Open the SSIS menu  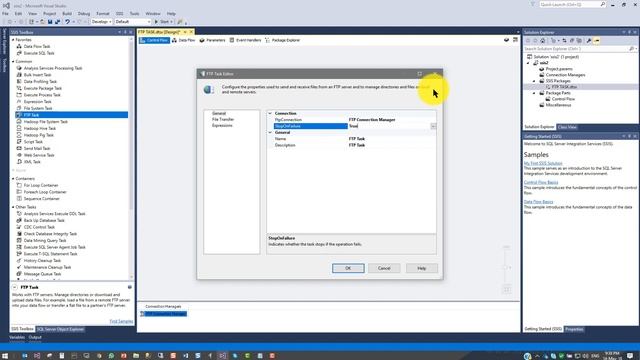tap(119, 14)
